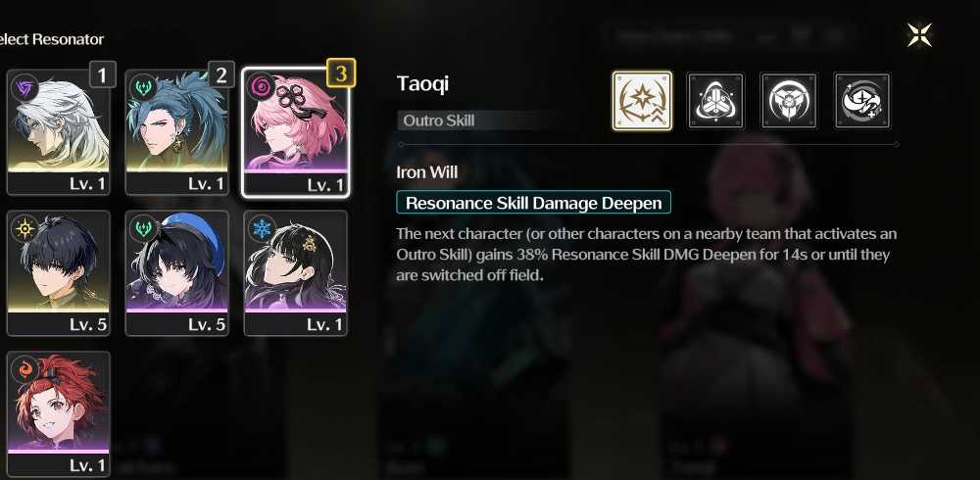
Task: Click the Resonance Skill Damage Deepen tag
Action: [x=534, y=203]
